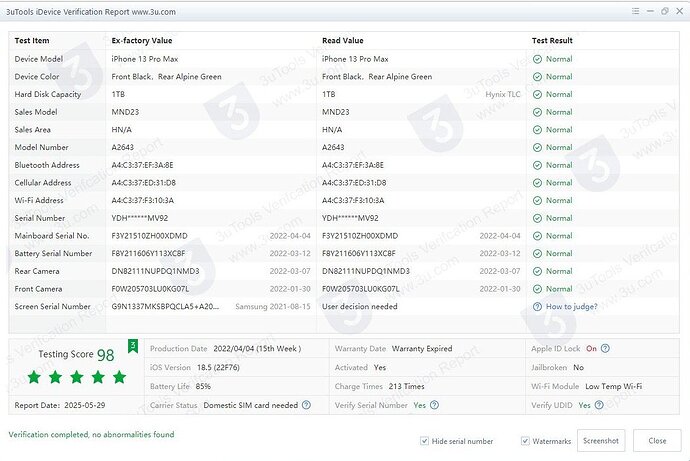Open the How to judge? link

tap(572, 307)
